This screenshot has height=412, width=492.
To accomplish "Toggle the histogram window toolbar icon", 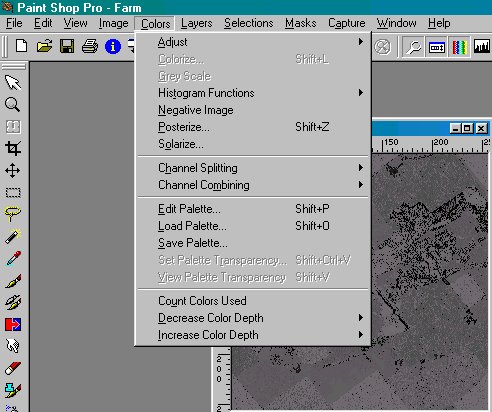I will pos(482,47).
